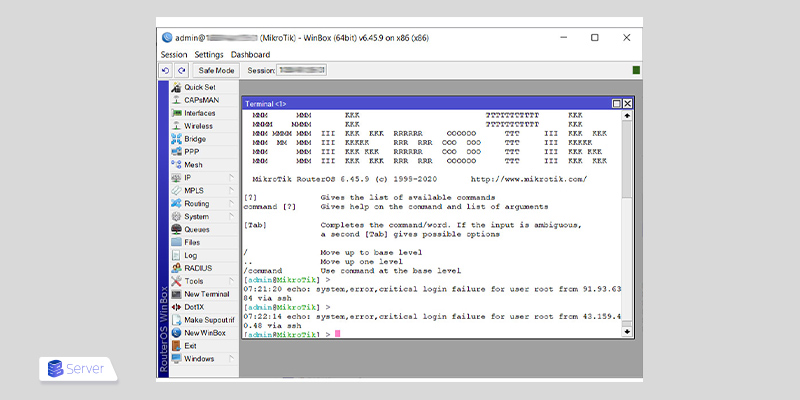Expand the Windows submenu arrow
Viewport: 800px width, 400px height.
point(231,359)
